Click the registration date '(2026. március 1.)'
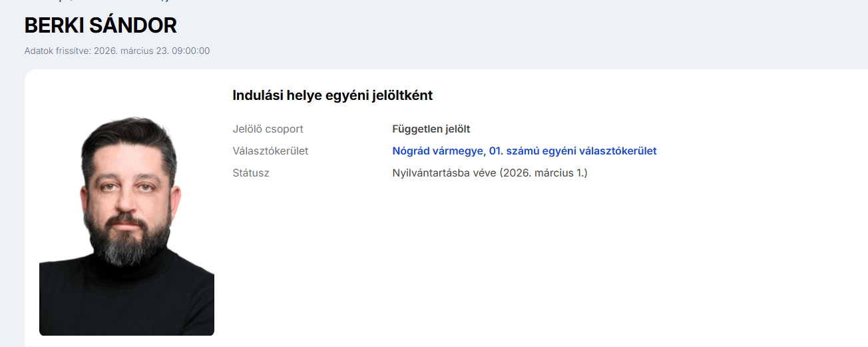The height and width of the screenshot is (347, 868). point(544,173)
